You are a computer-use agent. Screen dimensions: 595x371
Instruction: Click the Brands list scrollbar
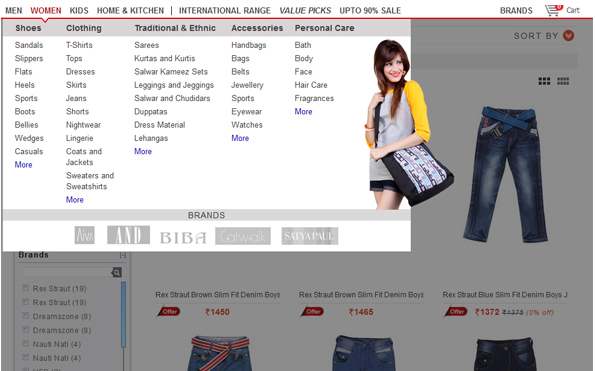(x=123, y=315)
